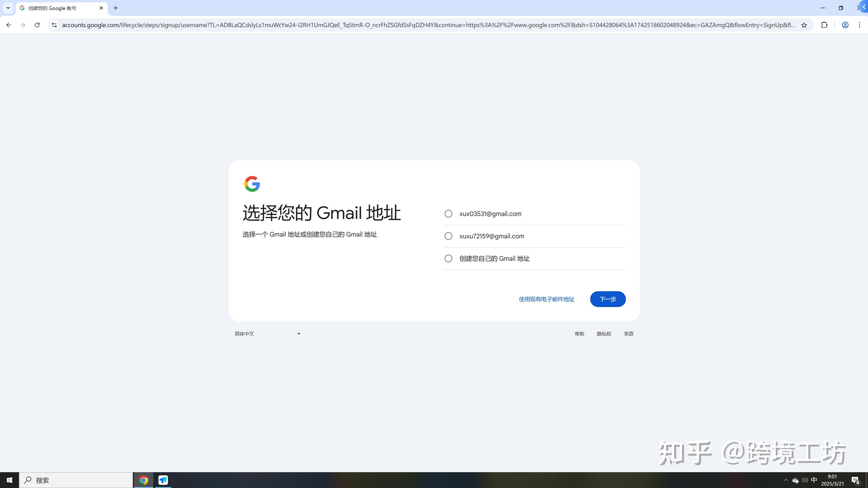Open a new browser tab

point(116,8)
